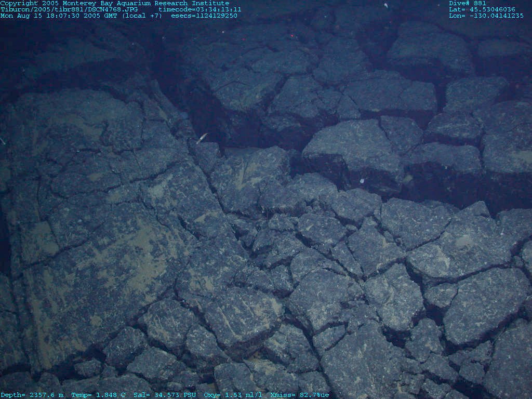Click the 'timecode=03:34:13:11' overlay value
This screenshot has height=399, width=532.
[x=200, y=9]
